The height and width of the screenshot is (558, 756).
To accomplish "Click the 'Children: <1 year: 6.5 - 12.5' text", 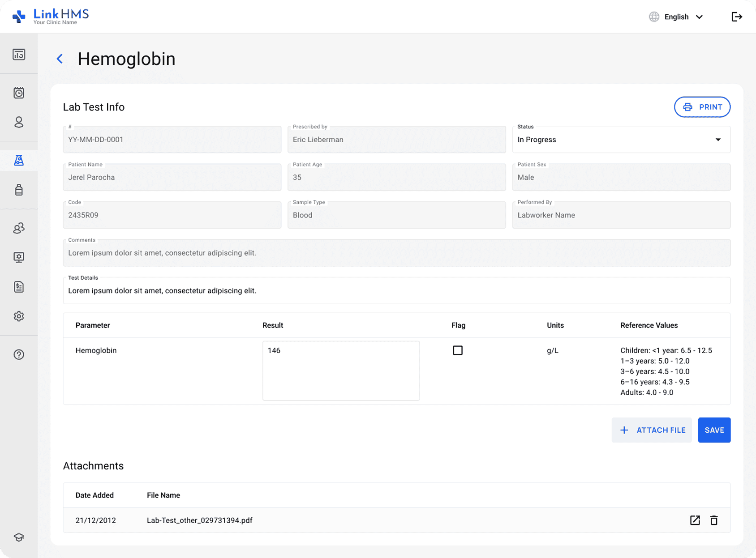I will [666, 350].
